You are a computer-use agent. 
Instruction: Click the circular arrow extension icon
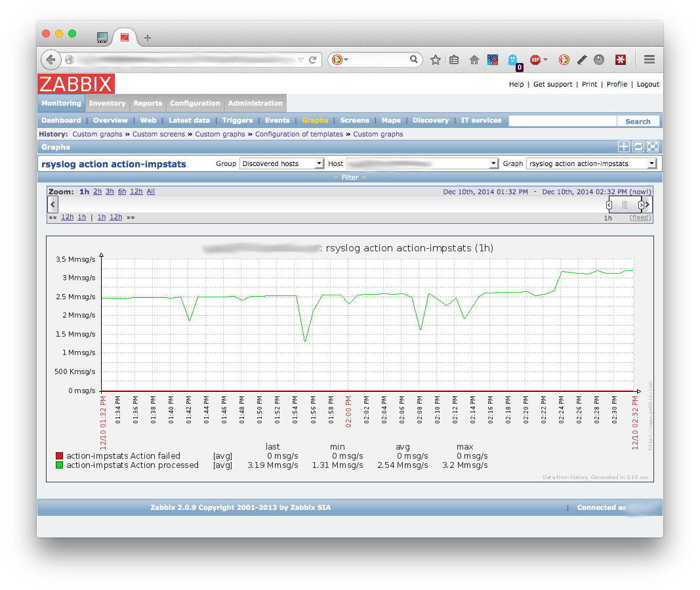click(x=599, y=60)
